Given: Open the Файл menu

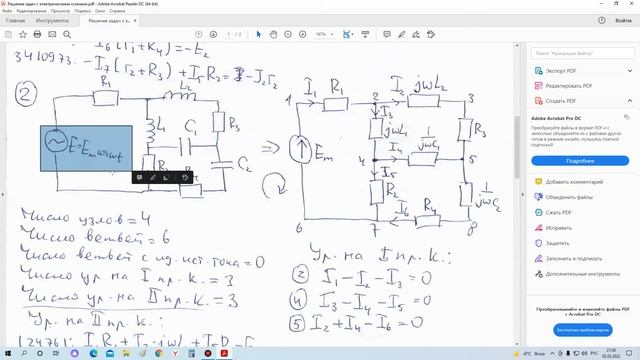Looking at the screenshot, I should [7, 11].
